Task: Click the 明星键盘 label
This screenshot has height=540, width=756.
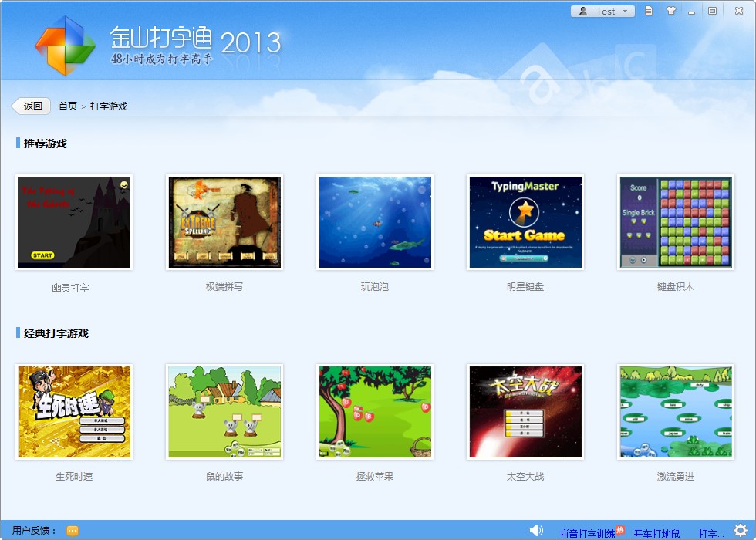Action: 525,287
